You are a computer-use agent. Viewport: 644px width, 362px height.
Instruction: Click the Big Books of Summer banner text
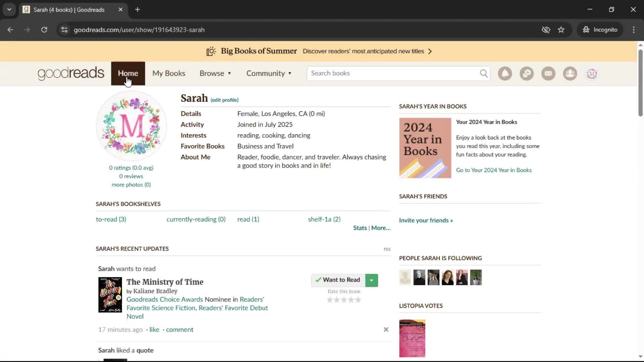pos(259,51)
